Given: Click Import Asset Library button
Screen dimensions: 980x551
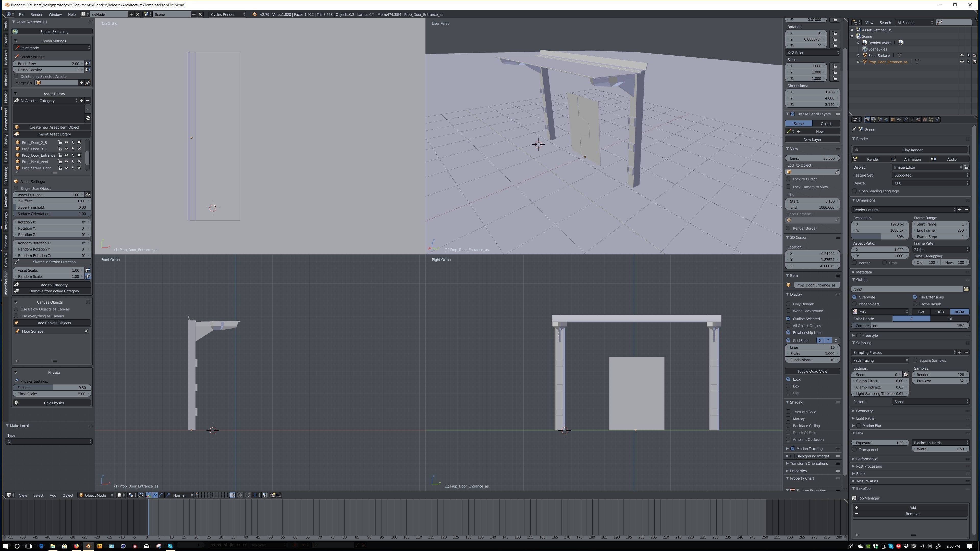Looking at the screenshot, I should click(x=52, y=134).
